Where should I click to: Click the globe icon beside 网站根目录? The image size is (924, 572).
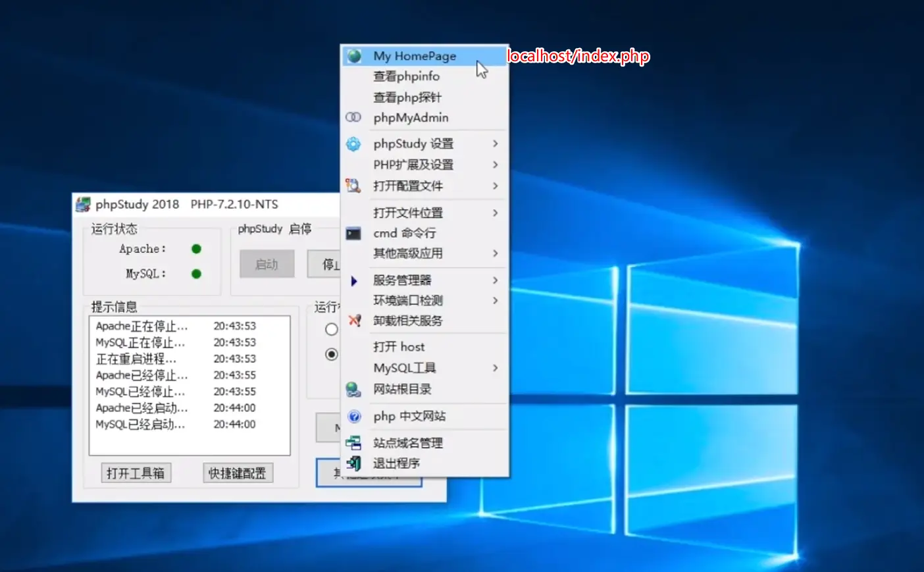[353, 390]
